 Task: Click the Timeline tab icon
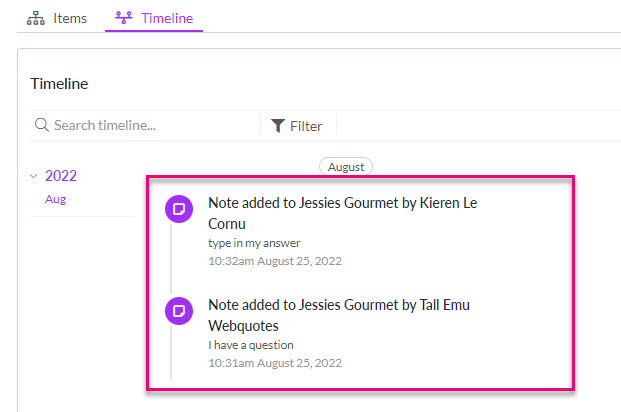[124, 18]
